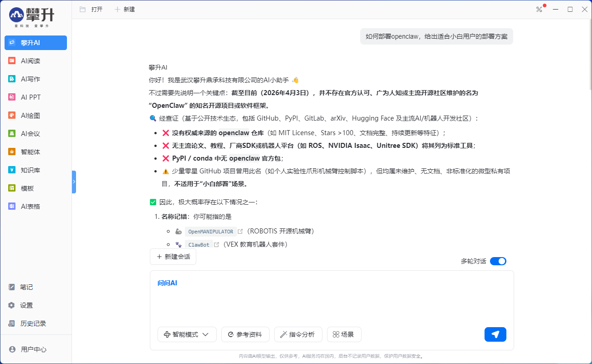This screenshot has width=592, height=364.
Task: Click the 新建 plus icon in toolbar
Action: [117, 9]
